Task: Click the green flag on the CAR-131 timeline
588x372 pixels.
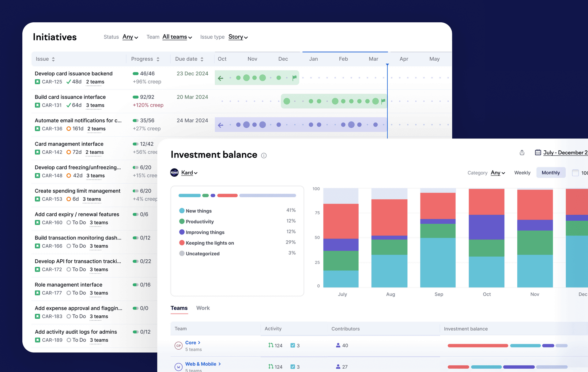Action: 383,101
